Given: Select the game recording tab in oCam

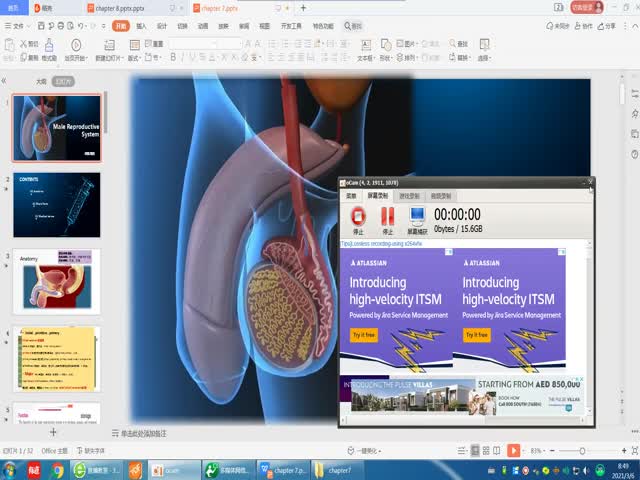Looking at the screenshot, I should (x=411, y=196).
